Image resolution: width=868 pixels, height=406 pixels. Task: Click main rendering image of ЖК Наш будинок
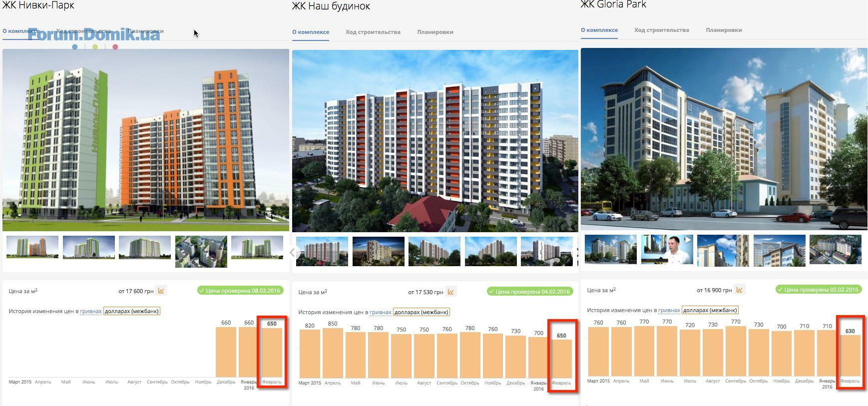(x=435, y=141)
